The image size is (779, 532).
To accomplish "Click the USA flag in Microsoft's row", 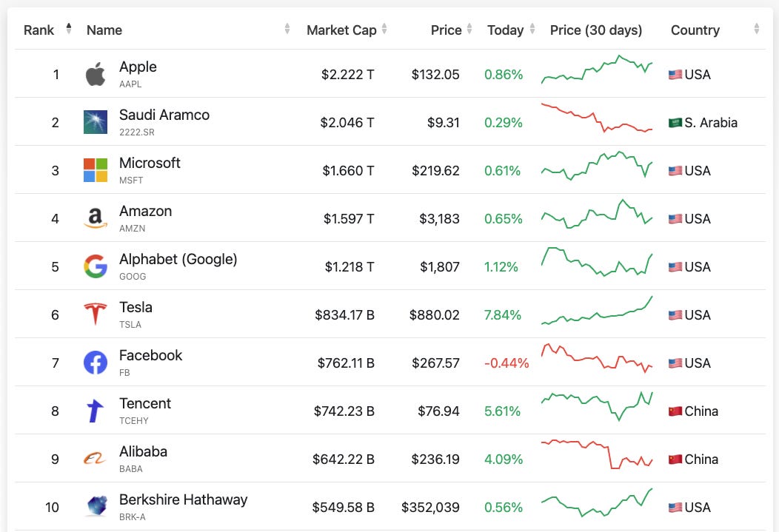I will click(x=675, y=171).
